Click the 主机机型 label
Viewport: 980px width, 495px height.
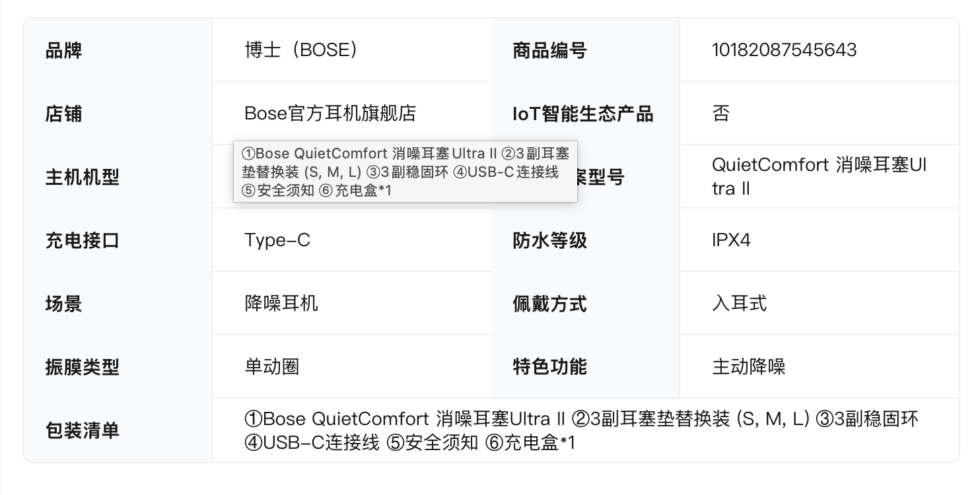point(83,177)
